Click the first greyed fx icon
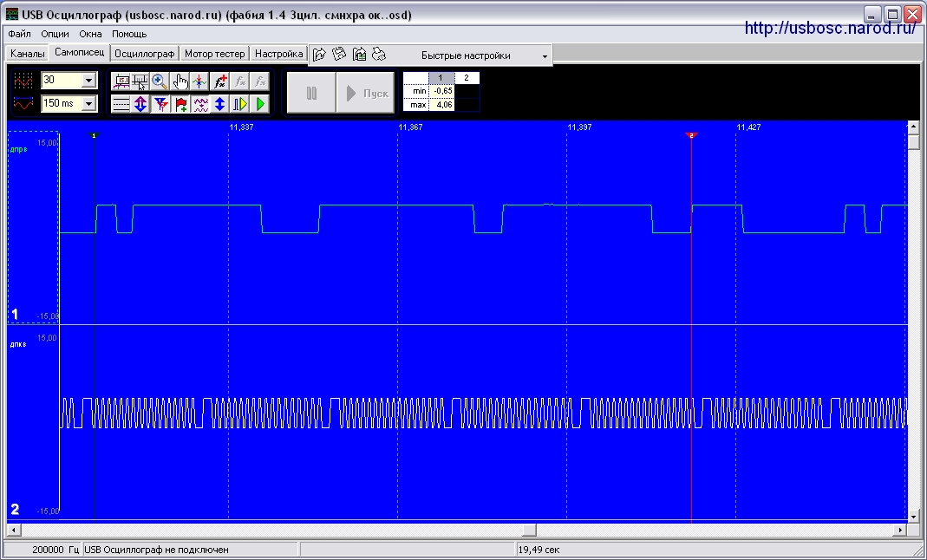 240,81
